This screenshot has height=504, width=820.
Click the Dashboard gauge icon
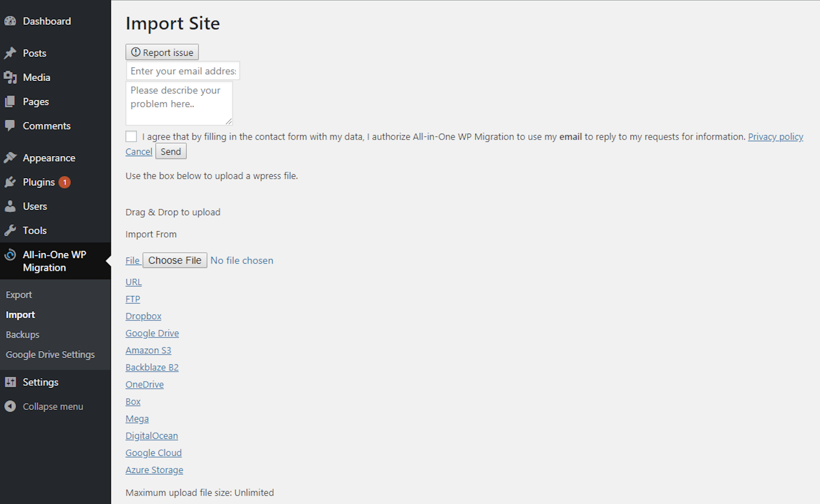point(10,21)
